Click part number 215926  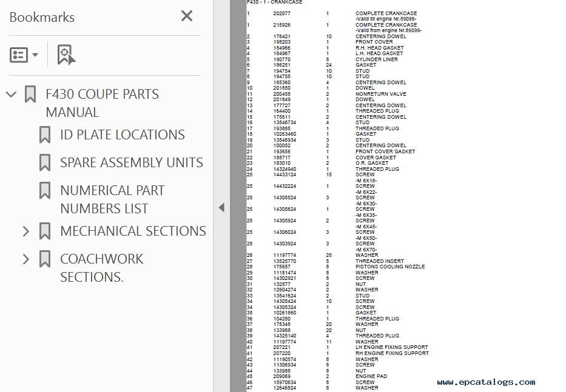click(281, 25)
